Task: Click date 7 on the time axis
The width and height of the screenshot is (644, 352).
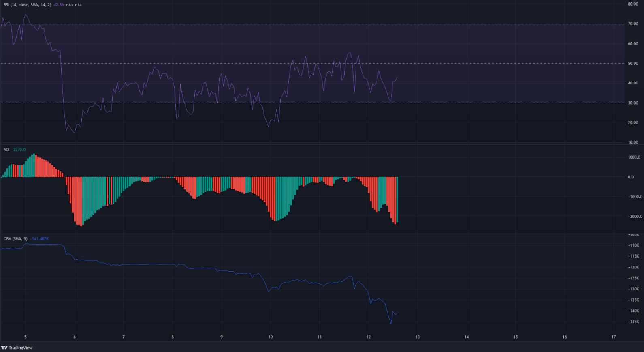Action: [x=124, y=337]
